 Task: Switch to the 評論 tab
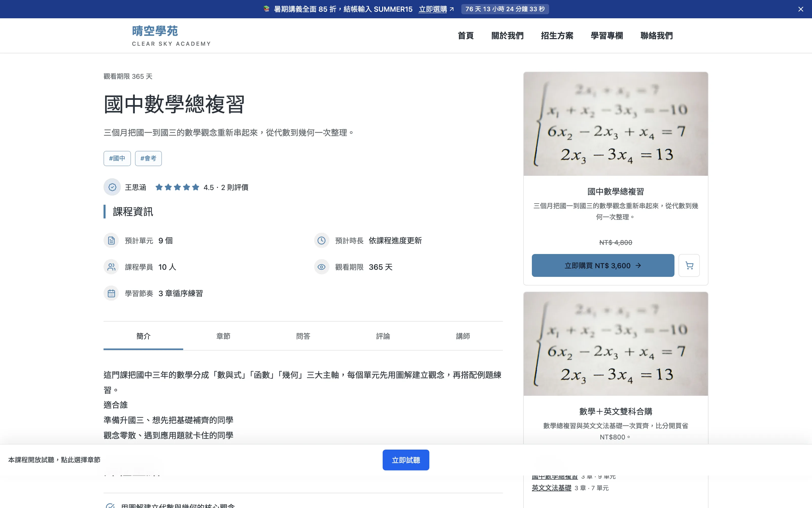(383, 336)
